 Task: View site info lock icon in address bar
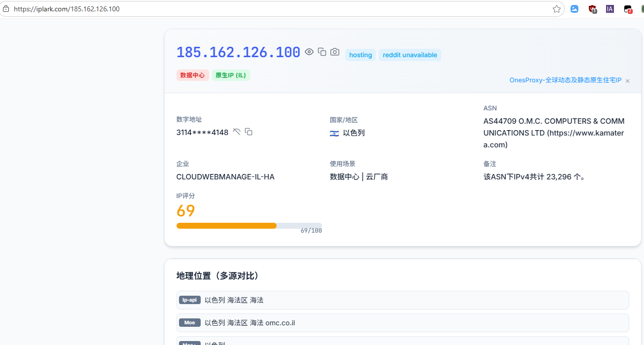click(x=6, y=9)
